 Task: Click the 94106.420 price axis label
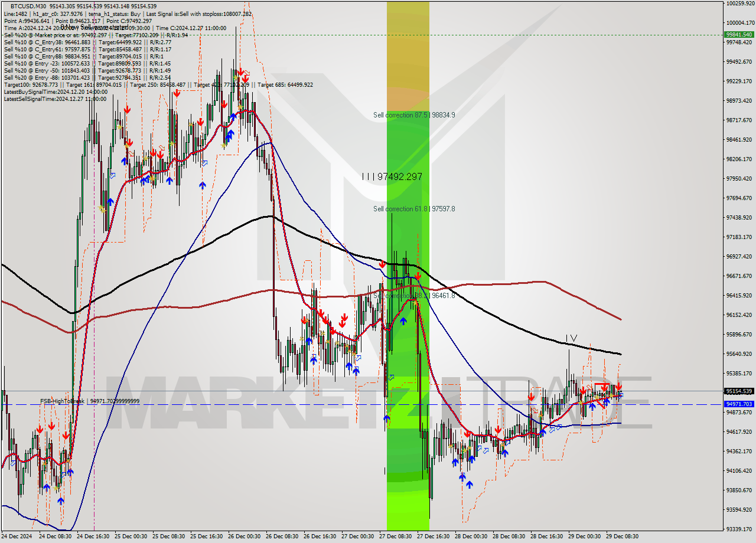pos(739,471)
